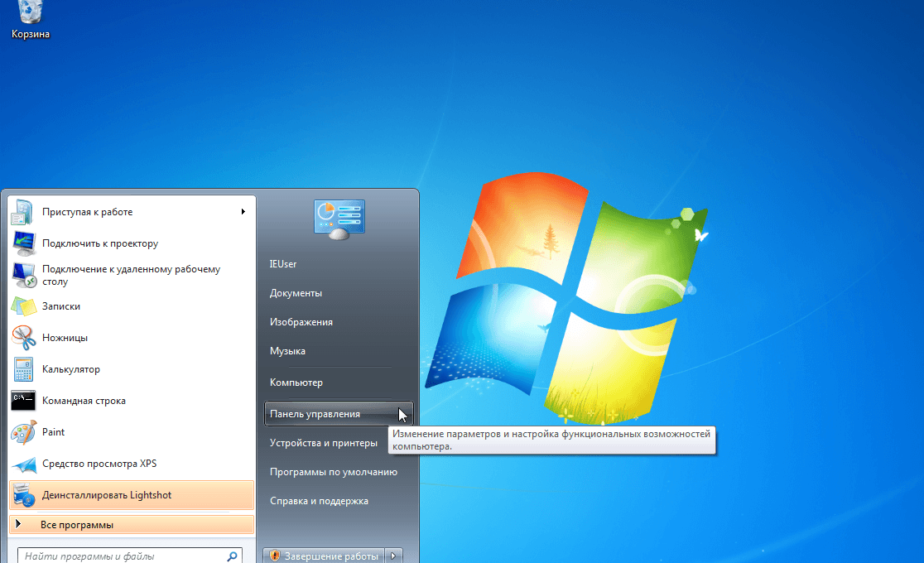Click the Подключить к проектору icon

23,243
